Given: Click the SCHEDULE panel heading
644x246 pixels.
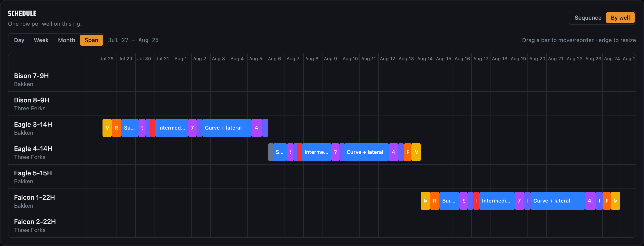Looking at the screenshot, I should [x=22, y=14].
